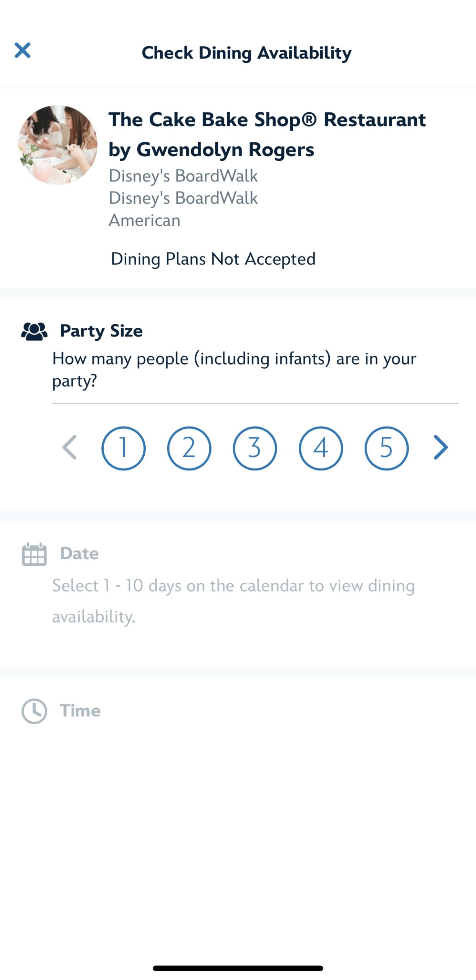Screen dimensions: 476x980
Task: Click the Time clock icon
Action: click(34, 711)
